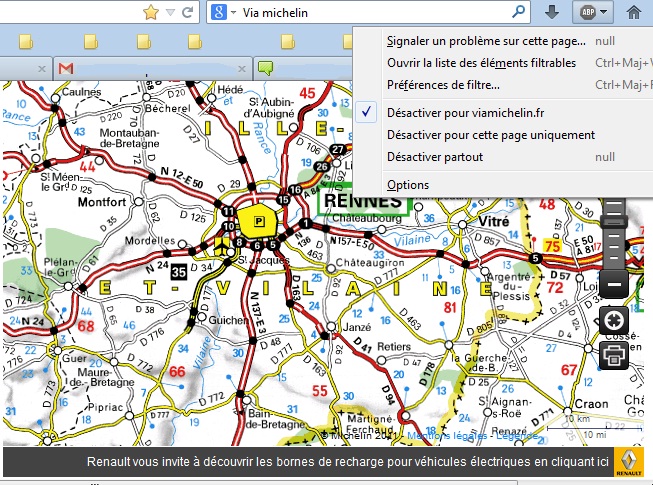Image resolution: width=653 pixels, height=485 pixels.
Task: Print the map with printer icon
Action: pyautogui.click(x=614, y=355)
